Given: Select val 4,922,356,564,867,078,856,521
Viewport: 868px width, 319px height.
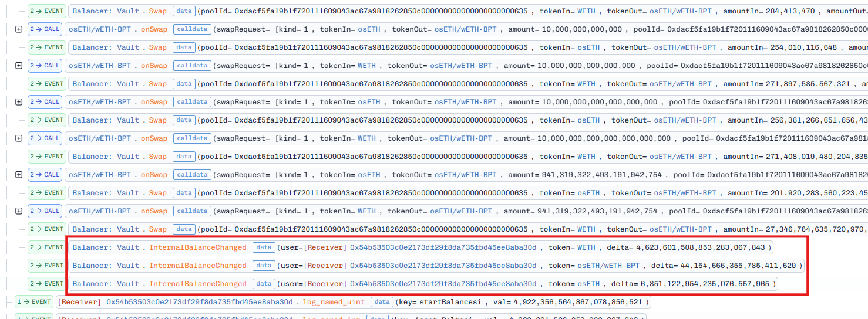Looking at the screenshot, I should (x=580, y=302).
